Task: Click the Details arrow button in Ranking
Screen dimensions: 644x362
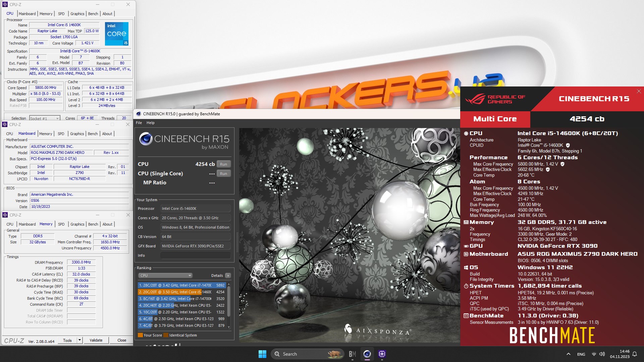Action: [228, 276]
